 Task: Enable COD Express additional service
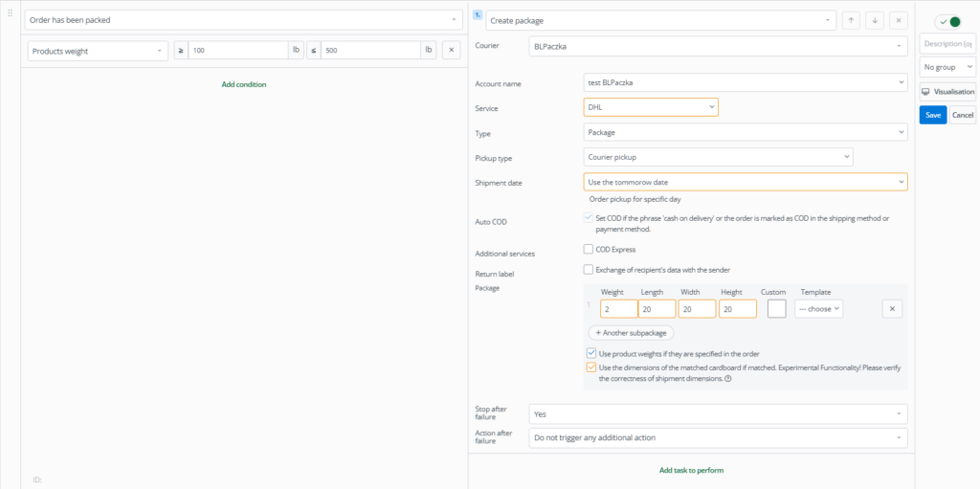click(589, 249)
